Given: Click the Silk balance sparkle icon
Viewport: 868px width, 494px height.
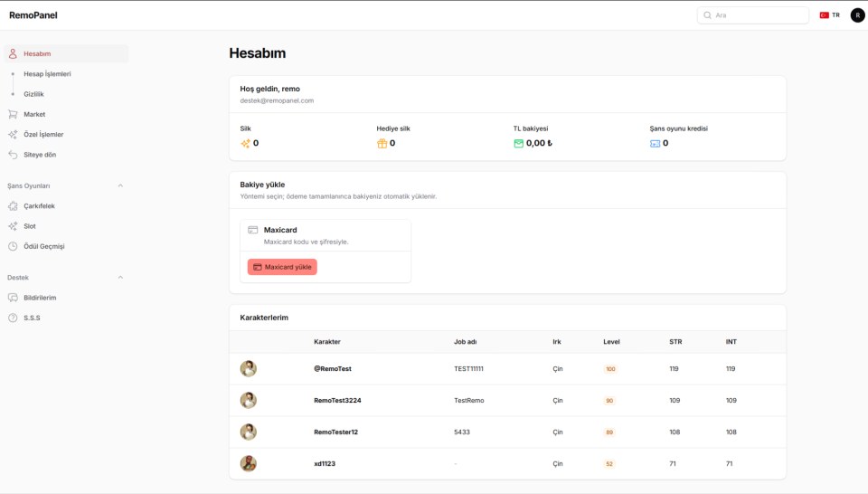Looking at the screenshot, I should (x=245, y=144).
